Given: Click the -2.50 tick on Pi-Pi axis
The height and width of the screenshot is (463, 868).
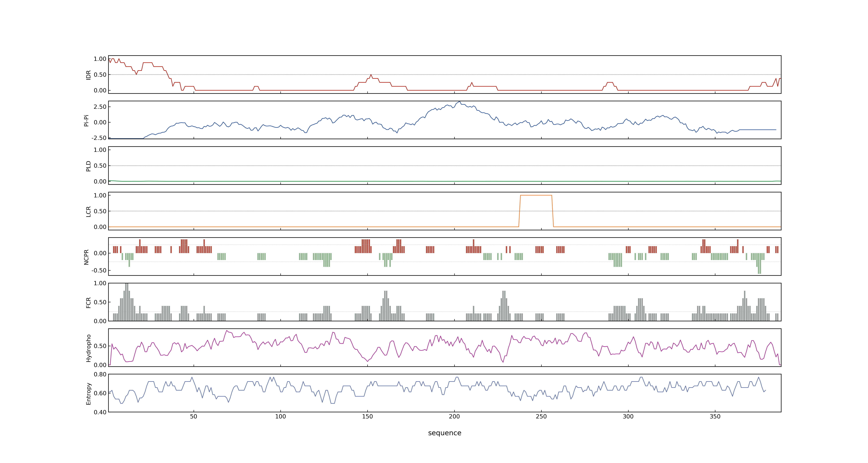Looking at the screenshot, I should [99, 138].
